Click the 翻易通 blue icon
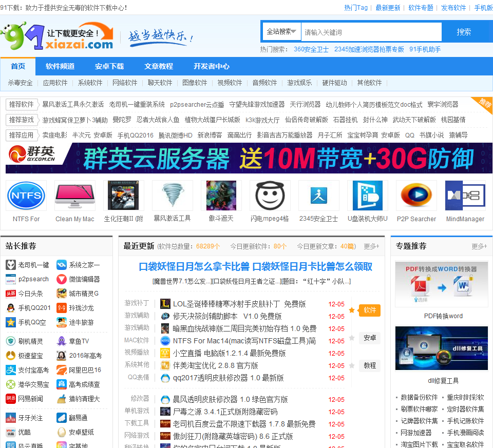This screenshot has width=493, height=448. (62, 418)
